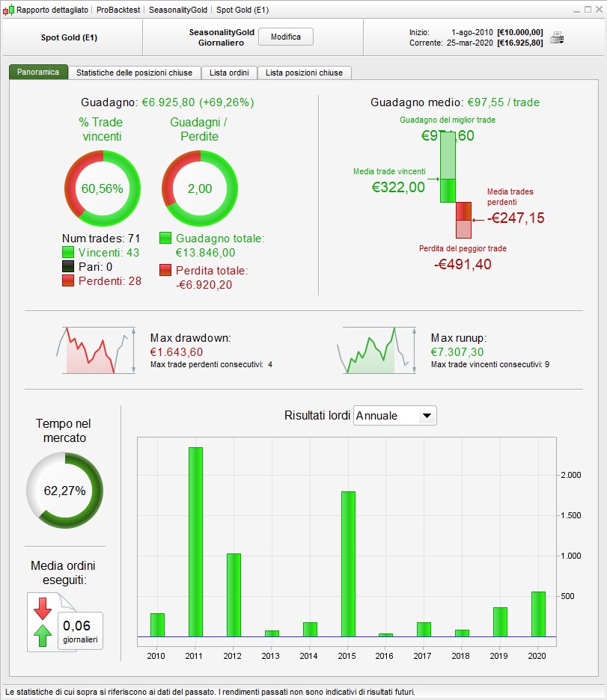Open the Annuale results period dropdown

[395, 416]
